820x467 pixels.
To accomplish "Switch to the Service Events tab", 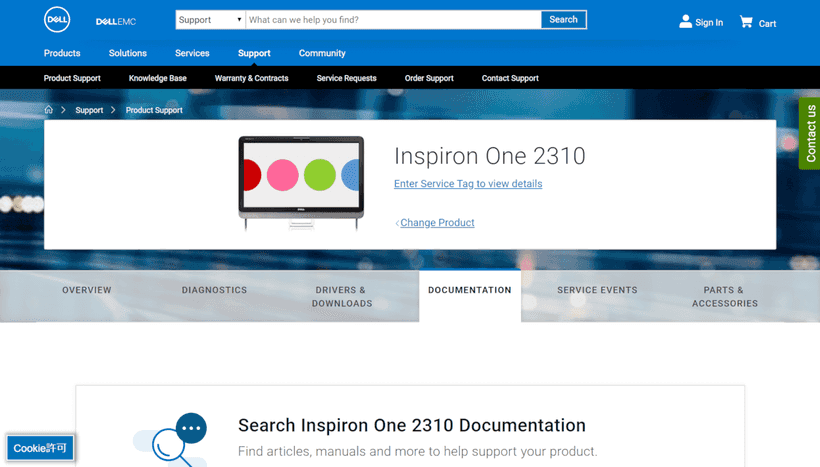I will click(x=597, y=290).
